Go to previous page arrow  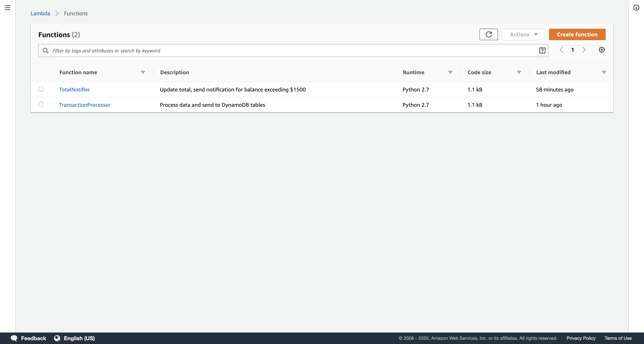(x=561, y=50)
